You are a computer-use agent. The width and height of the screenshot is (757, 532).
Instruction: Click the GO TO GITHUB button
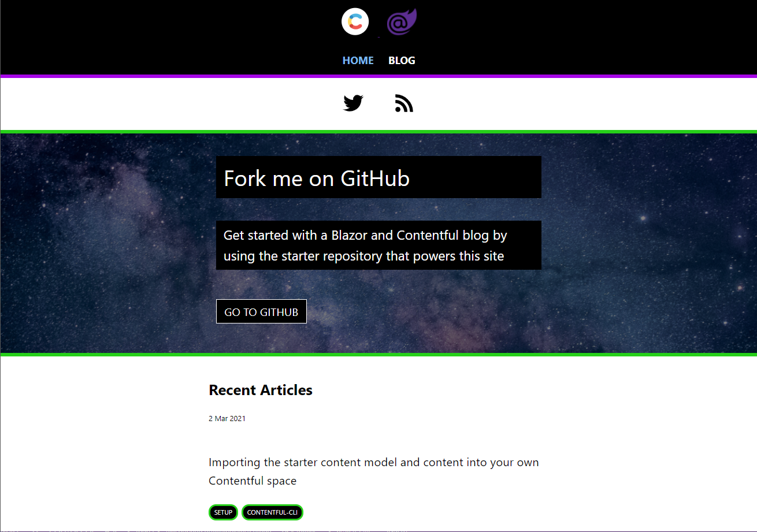261,311
